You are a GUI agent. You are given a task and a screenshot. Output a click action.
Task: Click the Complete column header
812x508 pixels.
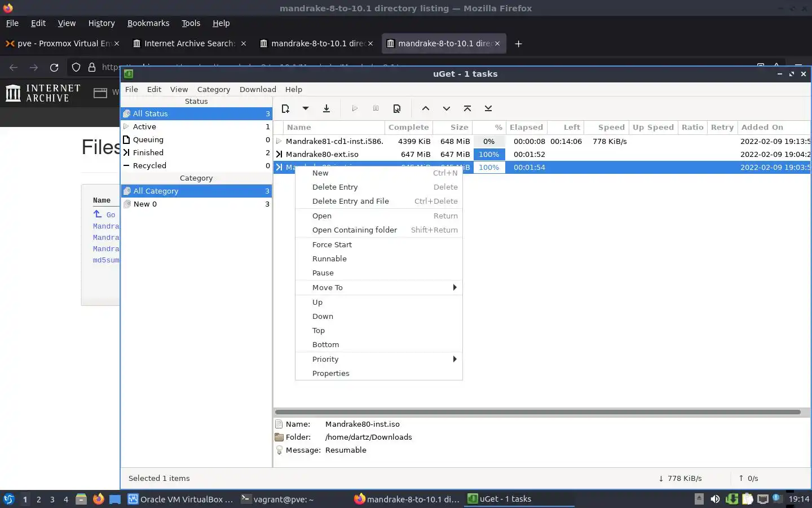[409, 127]
